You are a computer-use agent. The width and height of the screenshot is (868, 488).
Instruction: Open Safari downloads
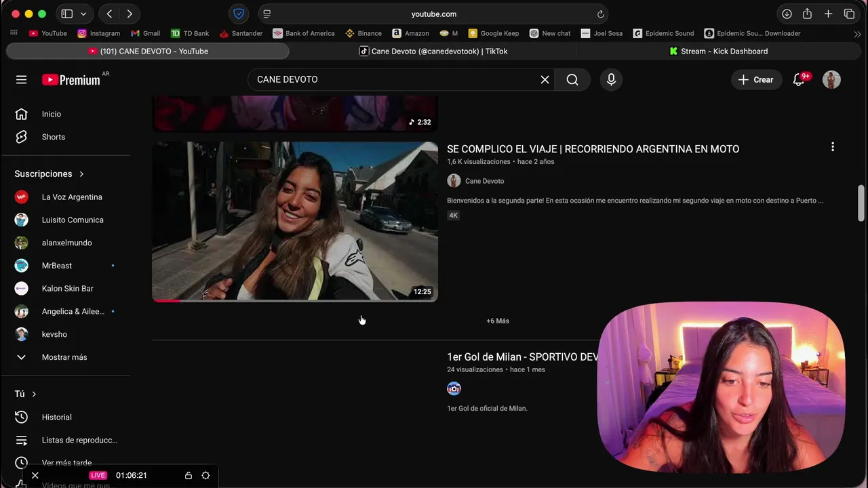(787, 14)
